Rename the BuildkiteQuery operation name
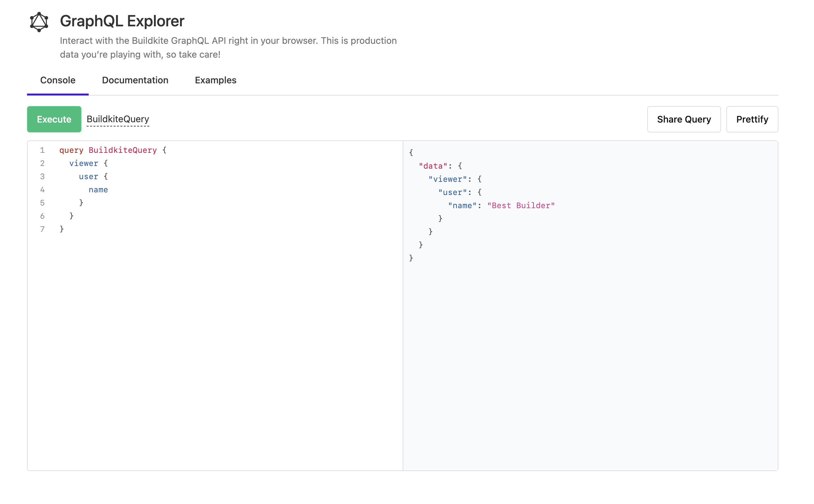The width and height of the screenshot is (814, 504). click(118, 119)
